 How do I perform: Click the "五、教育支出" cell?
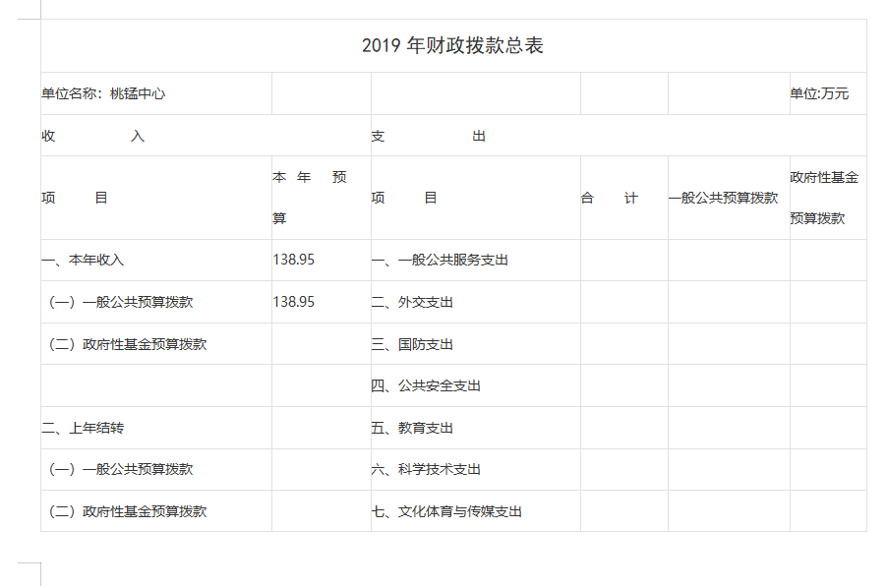pos(412,429)
